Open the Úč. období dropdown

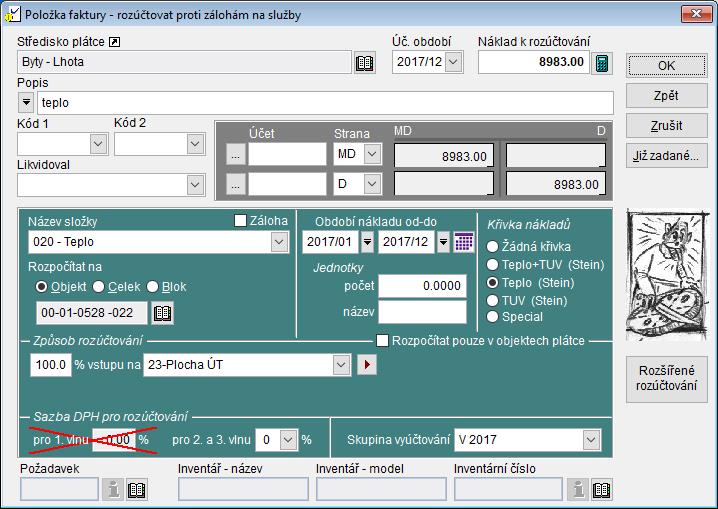coord(453,63)
